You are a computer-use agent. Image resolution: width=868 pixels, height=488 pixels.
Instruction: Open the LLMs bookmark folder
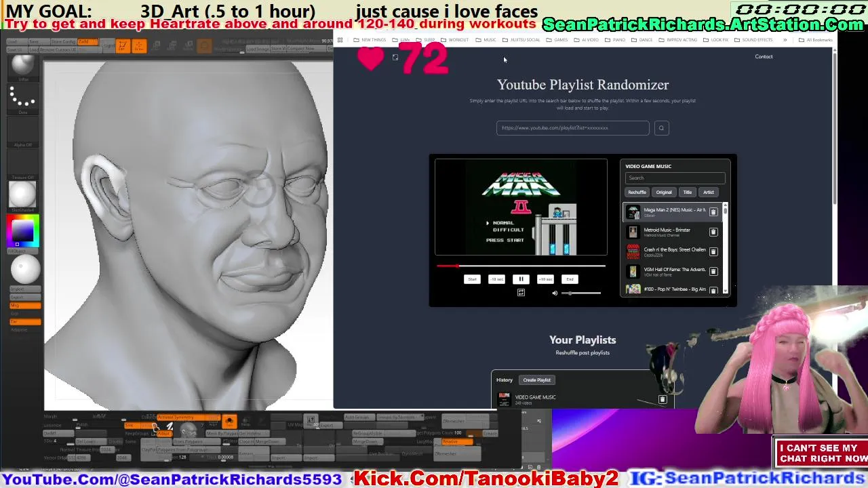click(x=401, y=40)
